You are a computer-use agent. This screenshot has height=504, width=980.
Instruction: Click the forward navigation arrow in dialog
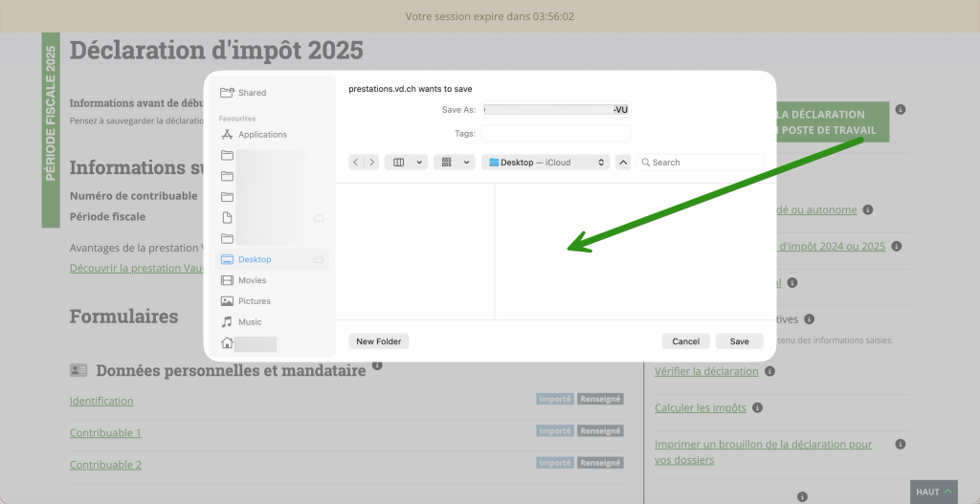coord(371,163)
